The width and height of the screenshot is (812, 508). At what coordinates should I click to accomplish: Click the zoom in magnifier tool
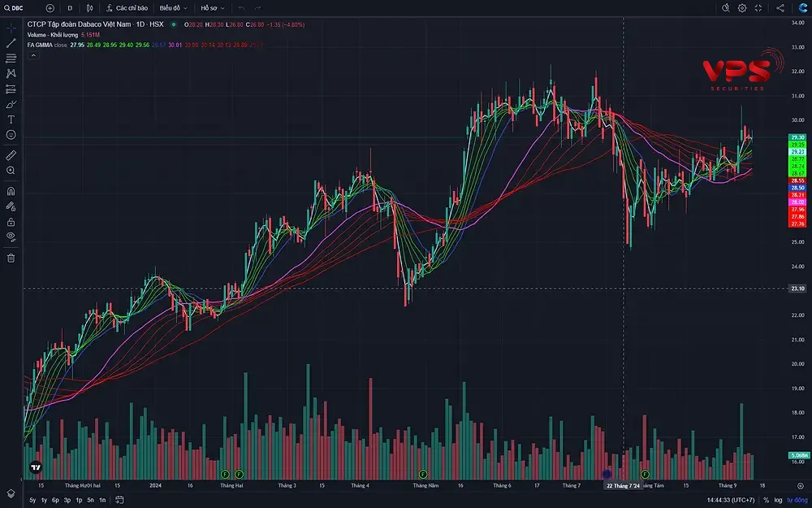tap(11, 171)
